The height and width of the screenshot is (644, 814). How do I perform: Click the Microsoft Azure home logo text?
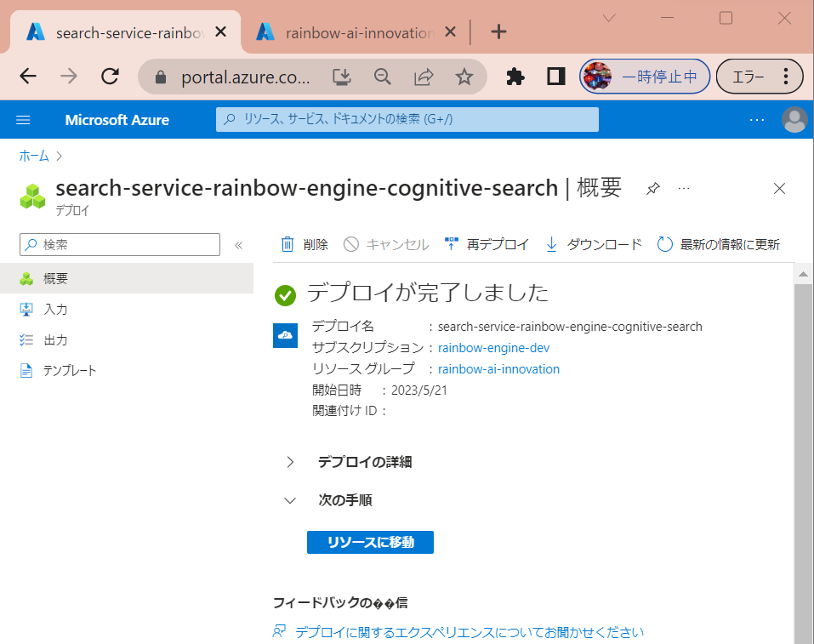pyautogui.click(x=117, y=120)
